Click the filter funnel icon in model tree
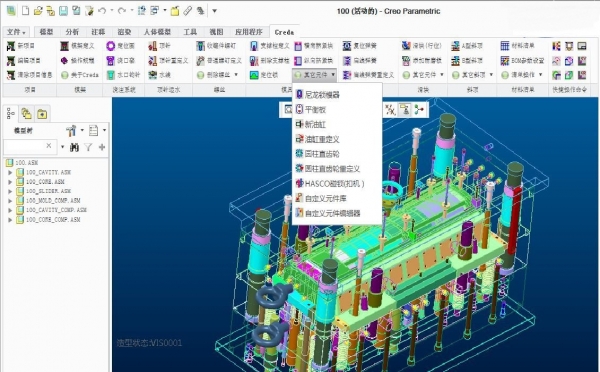The image size is (600, 372). [88, 147]
